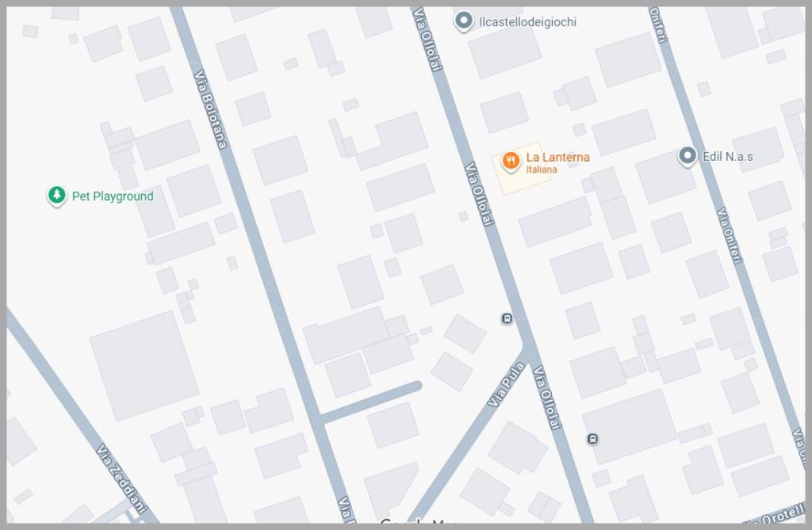
Task: Click the Via Pula street label
Action: point(507,384)
